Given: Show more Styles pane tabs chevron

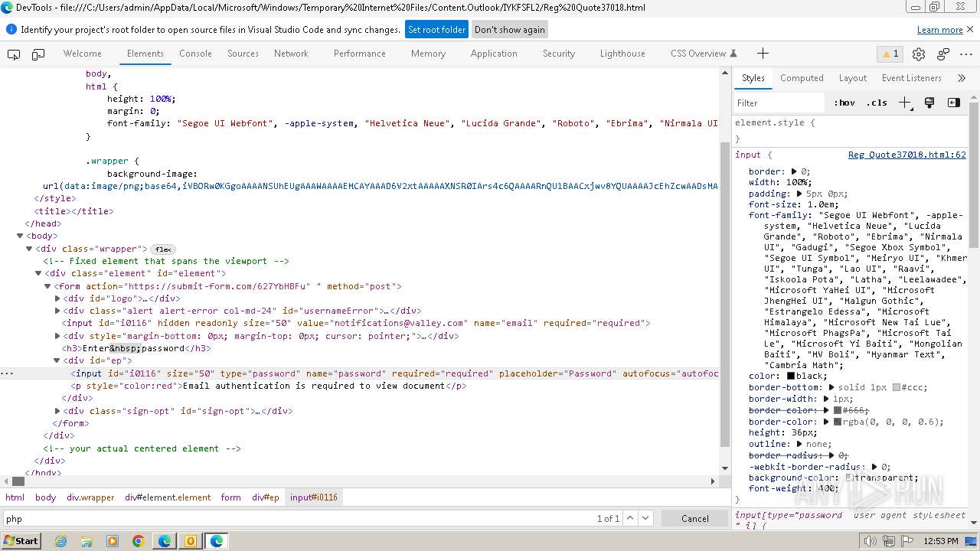Looking at the screenshot, I should (x=962, y=78).
